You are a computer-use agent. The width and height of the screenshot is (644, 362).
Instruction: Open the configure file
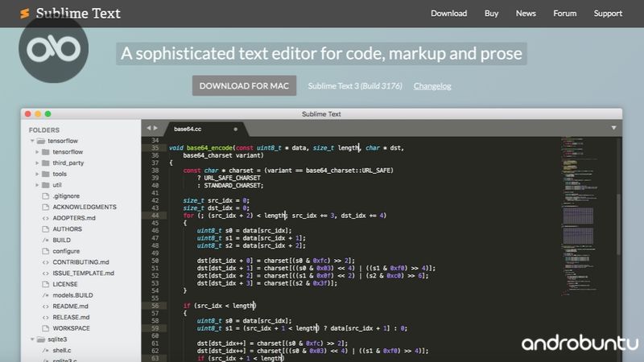(x=66, y=251)
